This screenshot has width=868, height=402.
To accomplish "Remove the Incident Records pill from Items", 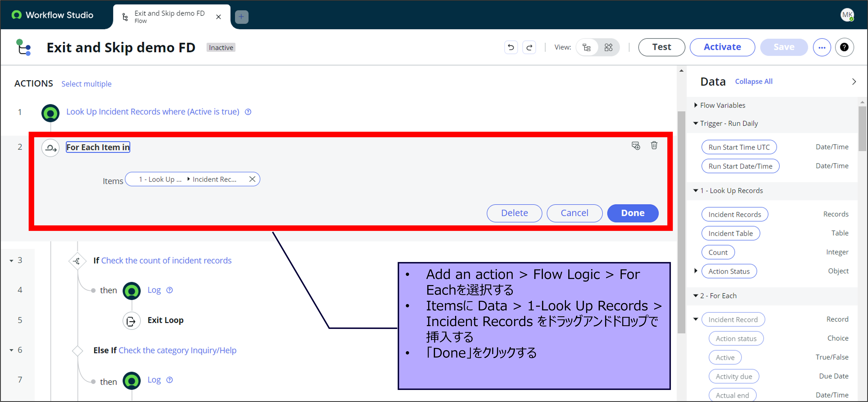I will (x=252, y=179).
